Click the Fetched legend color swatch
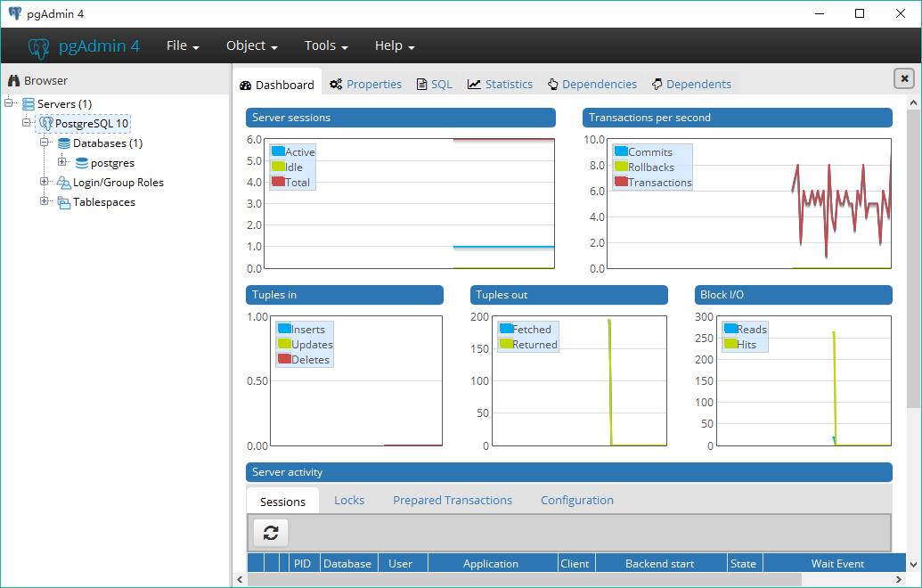Screen dimensions: 922x588 pyautogui.click(x=505, y=329)
